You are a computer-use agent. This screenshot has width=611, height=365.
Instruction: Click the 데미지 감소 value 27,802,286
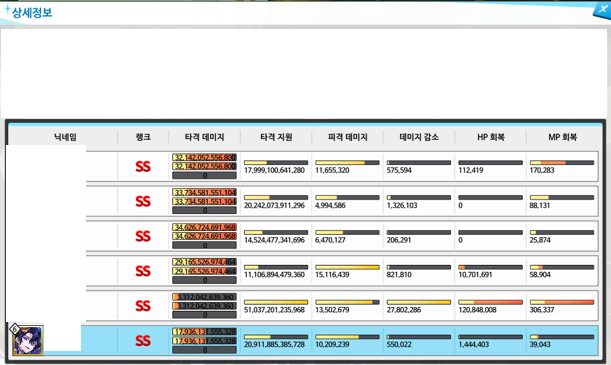click(404, 310)
